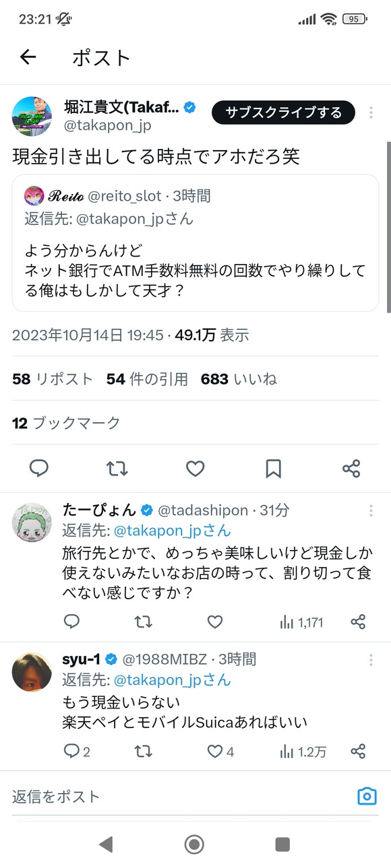The width and height of the screenshot is (391, 868).
Task: Reply to Horiemon's post via speech bubble icon
Action: click(38, 468)
